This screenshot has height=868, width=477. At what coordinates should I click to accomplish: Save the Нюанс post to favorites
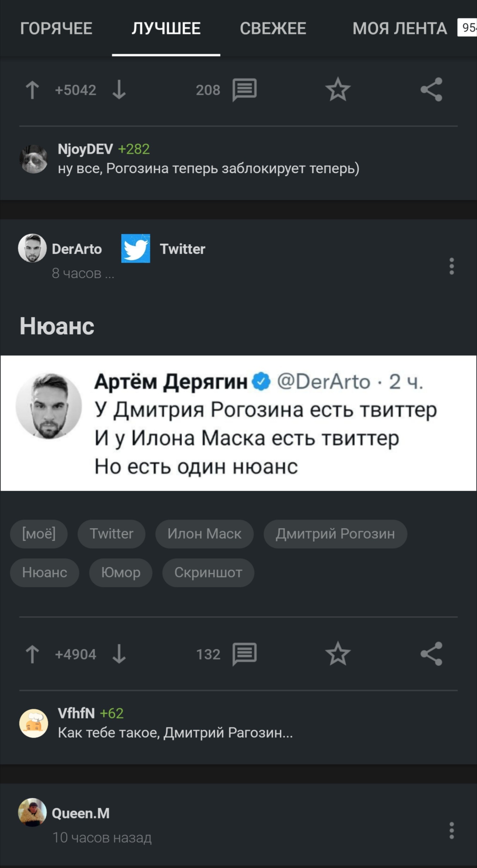pyautogui.click(x=337, y=654)
